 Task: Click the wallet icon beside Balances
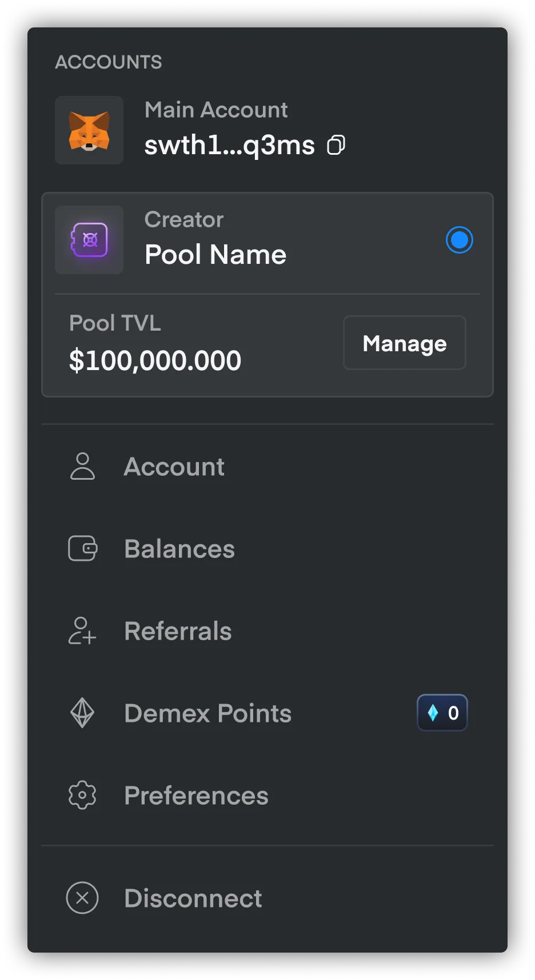pos(82,548)
